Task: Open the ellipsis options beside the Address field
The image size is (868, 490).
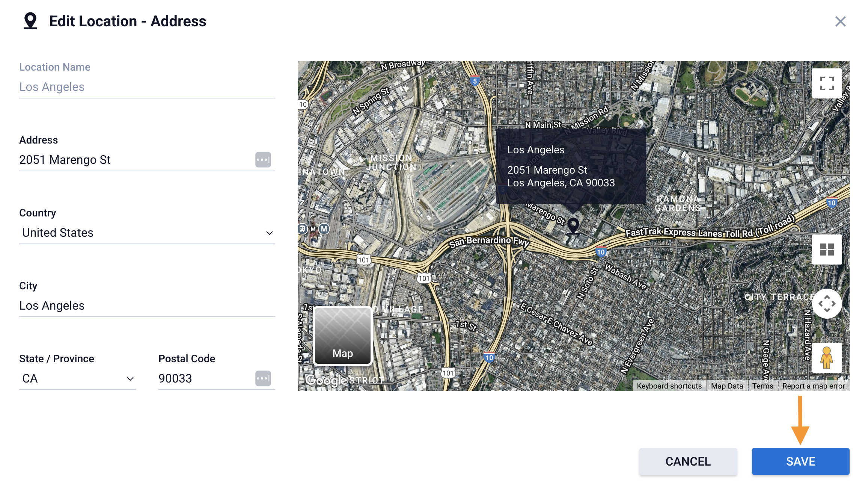Action: [x=263, y=160]
